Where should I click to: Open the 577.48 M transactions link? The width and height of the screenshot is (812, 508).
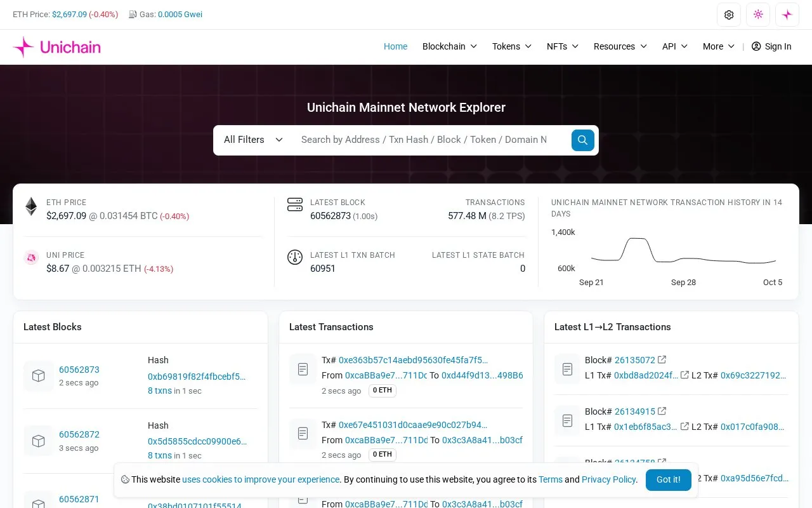467,216
